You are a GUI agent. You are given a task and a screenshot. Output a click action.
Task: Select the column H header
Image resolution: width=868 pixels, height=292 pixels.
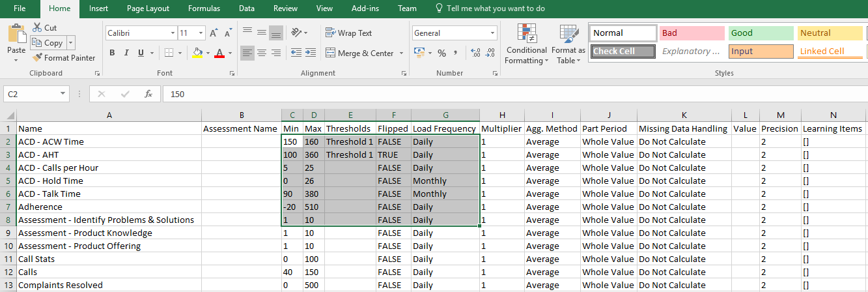(501, 115)
